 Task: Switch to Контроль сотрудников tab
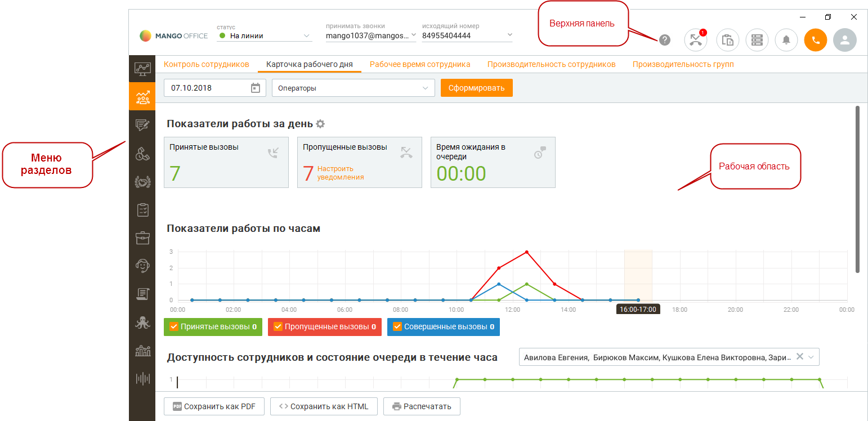point(207,64)
